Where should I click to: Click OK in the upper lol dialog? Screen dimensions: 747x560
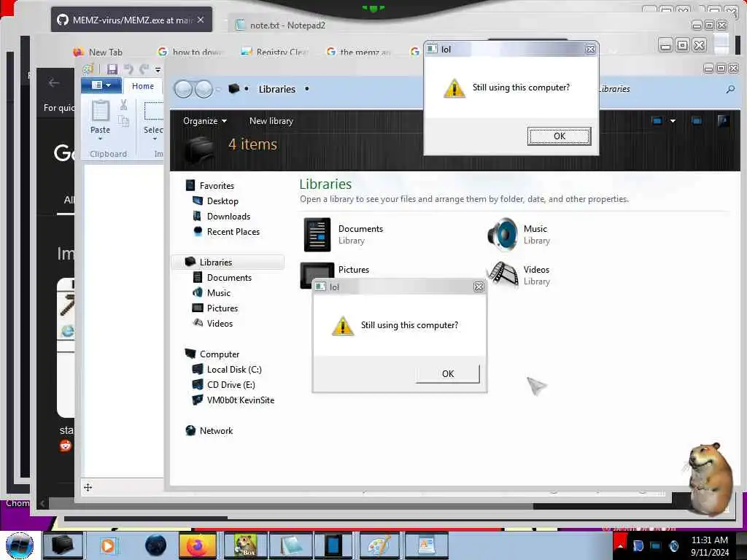pyautogui.click(x=560, y=136)
